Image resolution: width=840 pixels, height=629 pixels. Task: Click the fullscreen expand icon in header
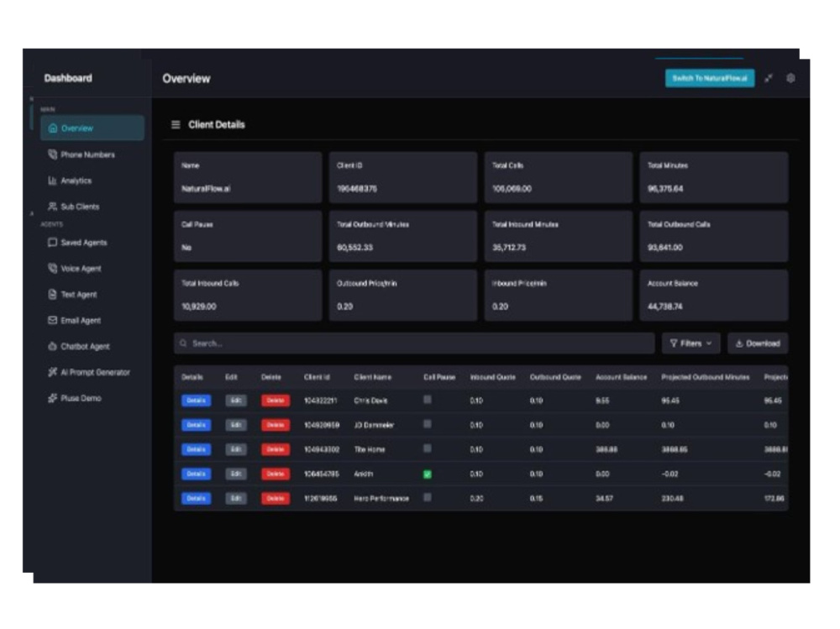(x=769, y=78)
